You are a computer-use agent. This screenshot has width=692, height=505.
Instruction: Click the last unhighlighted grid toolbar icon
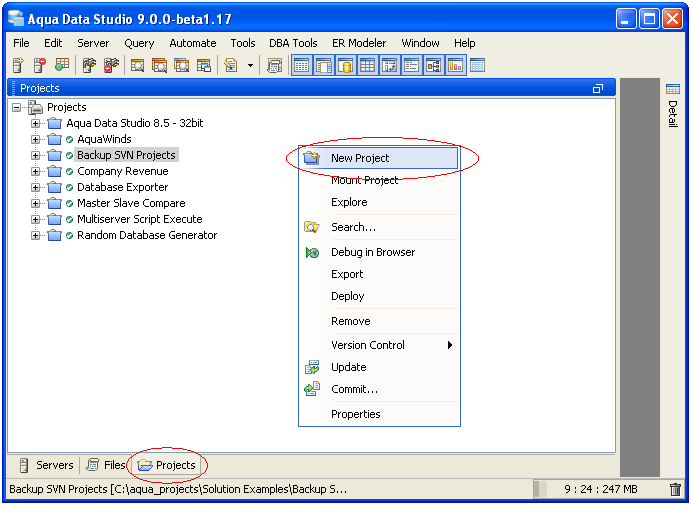[x=478, y=66]
